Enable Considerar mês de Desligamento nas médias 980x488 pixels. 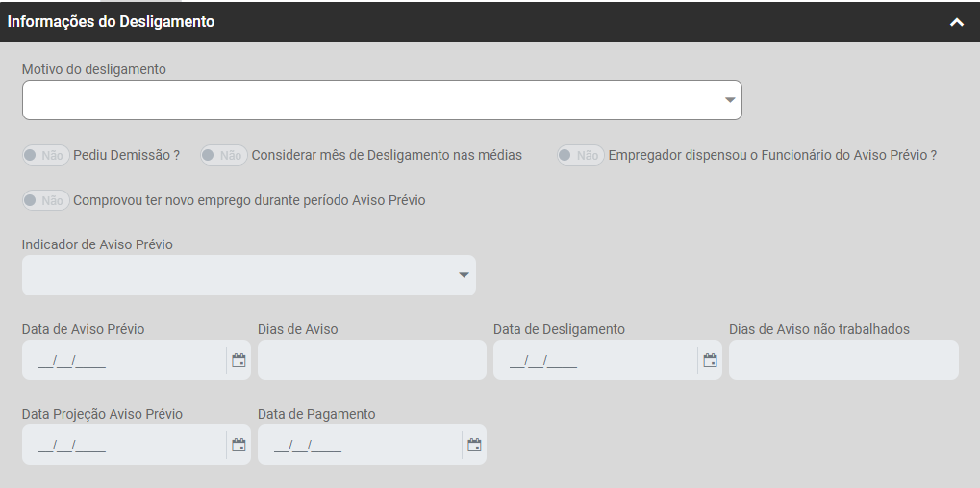click(223, 155)
